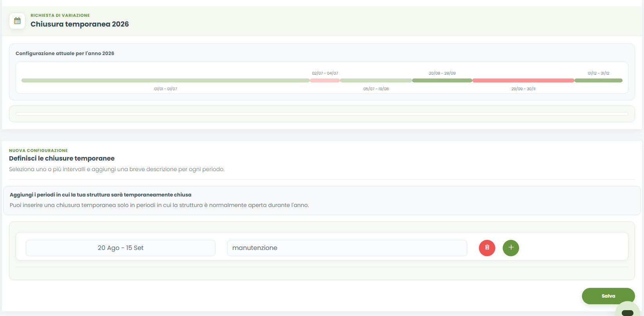Viewport: 644px width, 316px height.
Task: Click the Definisci le chiusure temporanee heading
Action: click(62, 158)
